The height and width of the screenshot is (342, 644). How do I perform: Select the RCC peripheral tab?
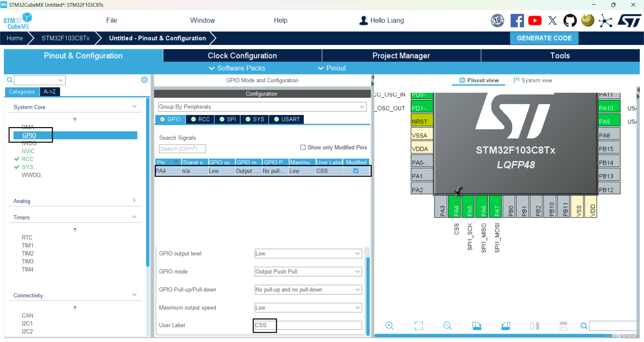click(200, 119)
